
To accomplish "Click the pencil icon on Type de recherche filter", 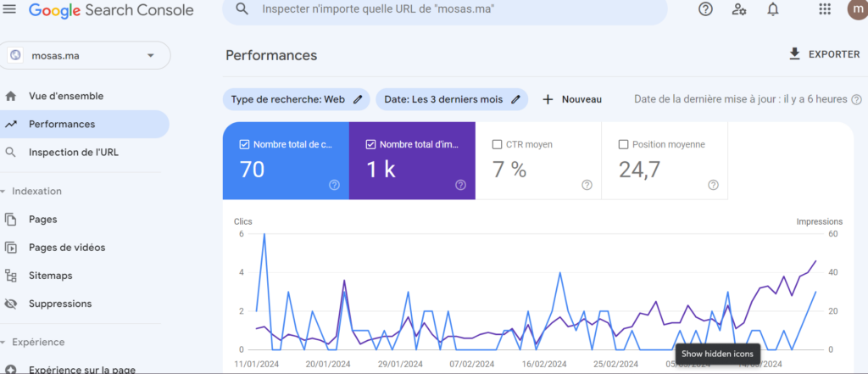I will tap(358, 99).
